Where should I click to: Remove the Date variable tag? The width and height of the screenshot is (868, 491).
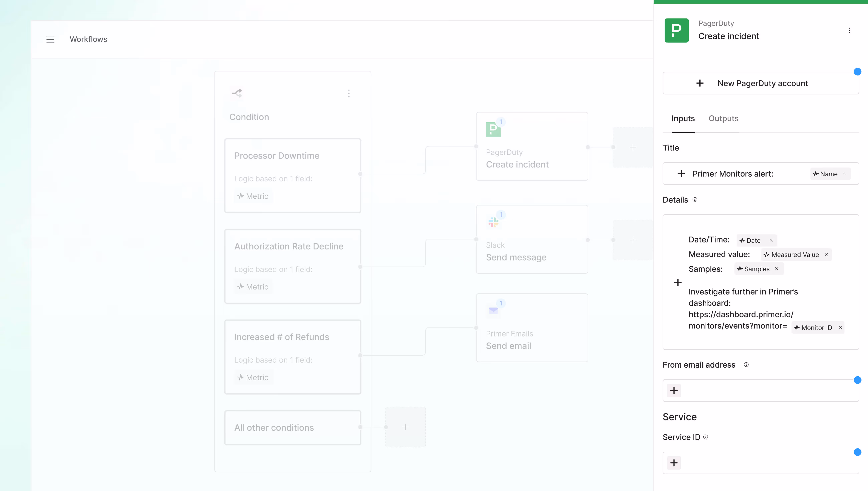(771, 240)
